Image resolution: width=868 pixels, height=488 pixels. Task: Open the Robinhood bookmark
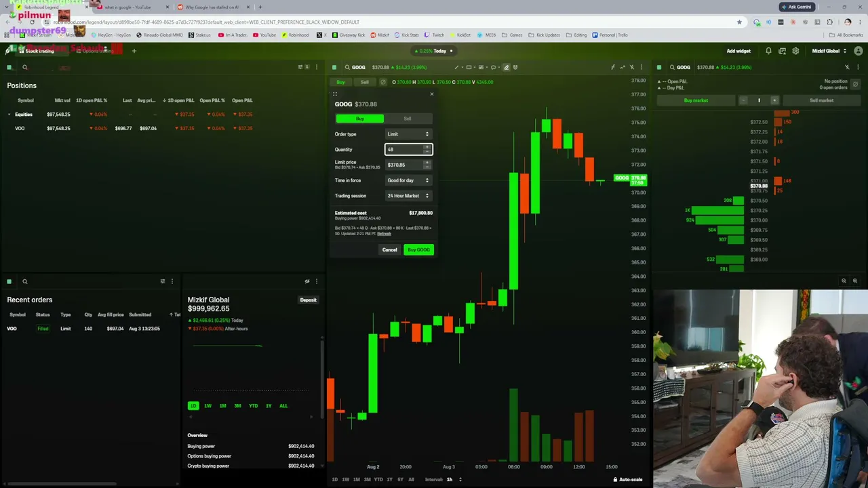tap(296, 35)
